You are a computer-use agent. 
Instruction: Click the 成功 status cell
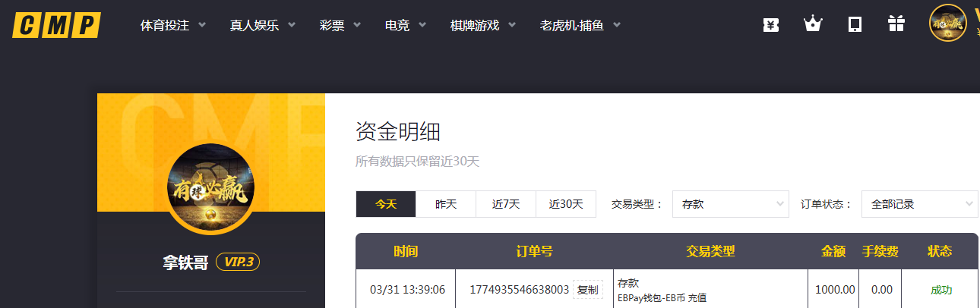941,290
